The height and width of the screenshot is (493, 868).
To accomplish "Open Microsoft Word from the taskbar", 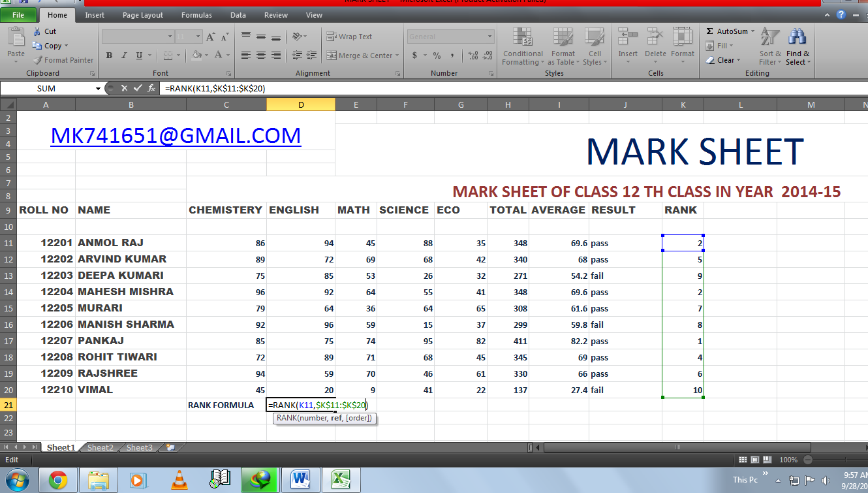I will (301, 479).
